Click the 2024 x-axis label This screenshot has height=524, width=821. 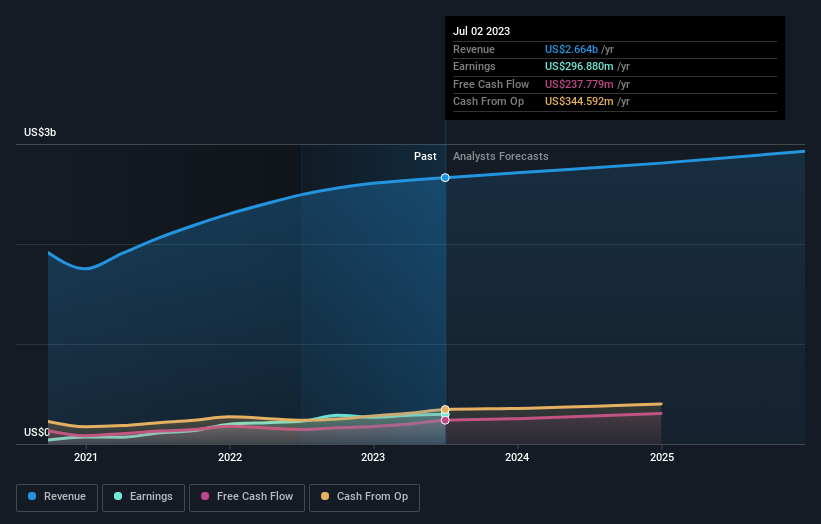coord(517,458)
